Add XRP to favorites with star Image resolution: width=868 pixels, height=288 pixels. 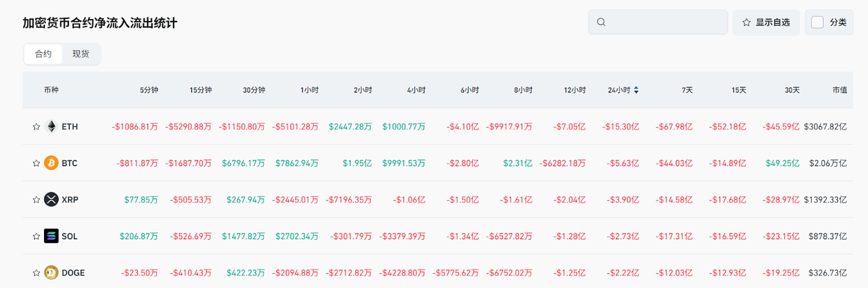[36, 200]
